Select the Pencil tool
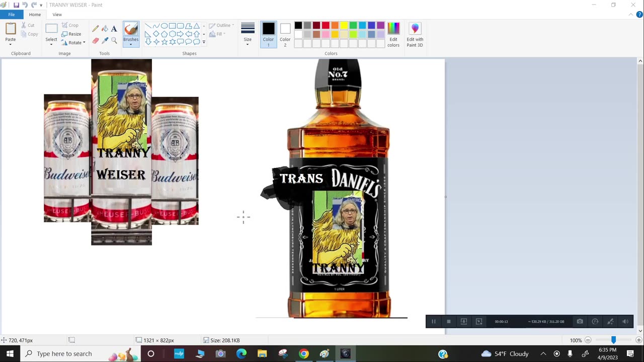644x362 pixels. pos(96,29)
